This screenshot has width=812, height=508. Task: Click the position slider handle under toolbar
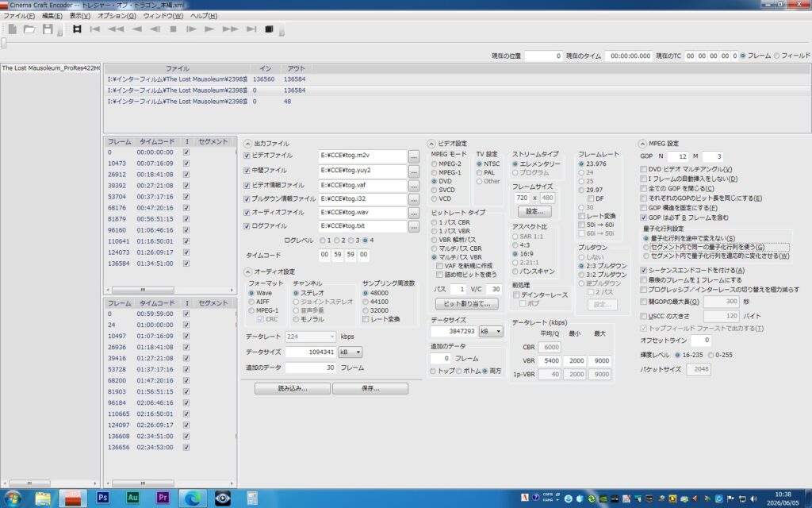(4, 44)
